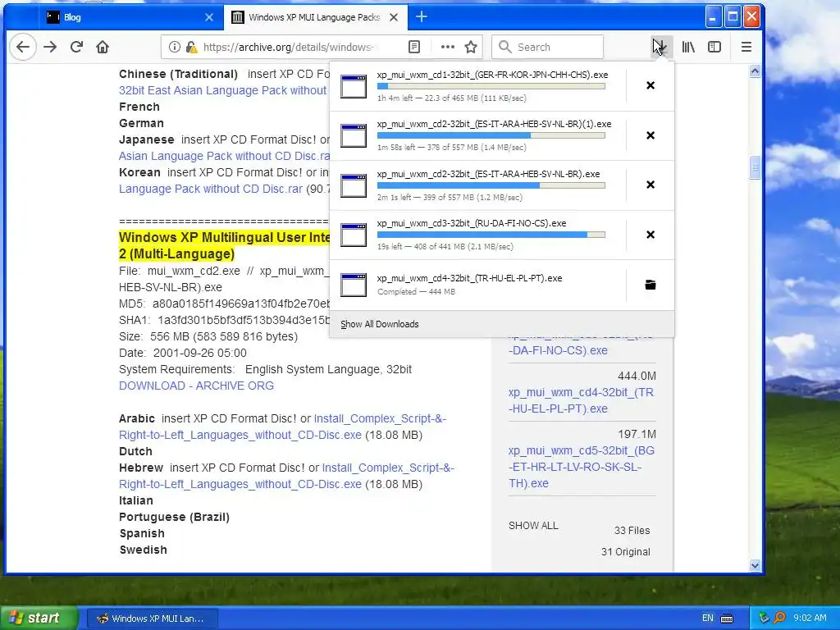Click the archive.org URL address field
The image size is (840, 630).
coord(290,47)
